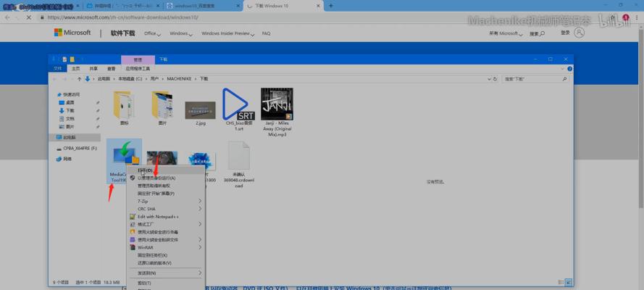Viewport: 644px width, 290px height.
Task: Click MACHENIKE in the address path
Action: (x=180, y=79)
